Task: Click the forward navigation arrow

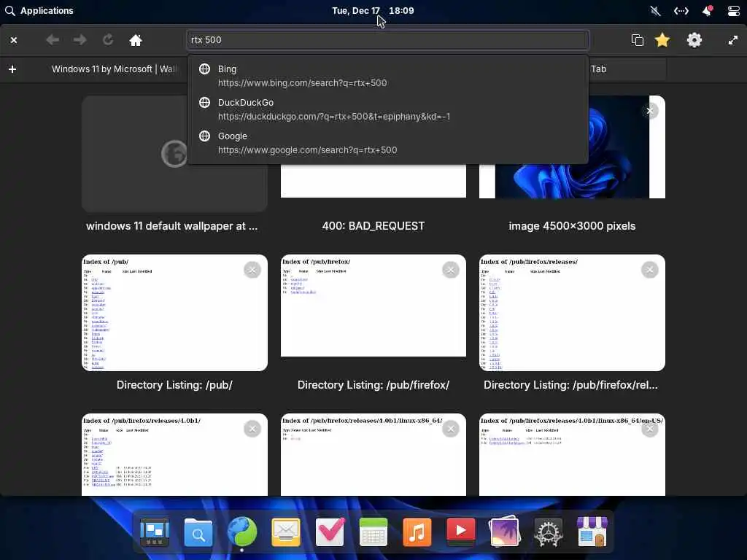Action: point(80,40)
